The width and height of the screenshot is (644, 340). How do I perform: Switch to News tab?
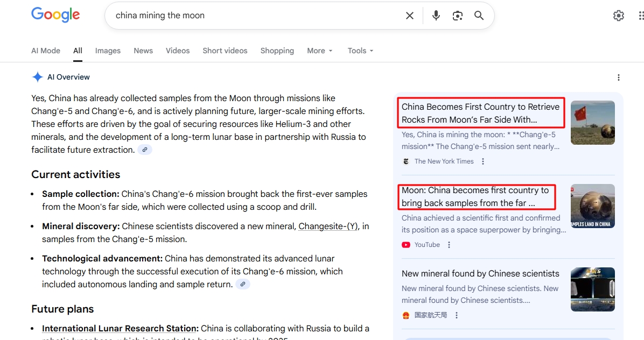143,51
